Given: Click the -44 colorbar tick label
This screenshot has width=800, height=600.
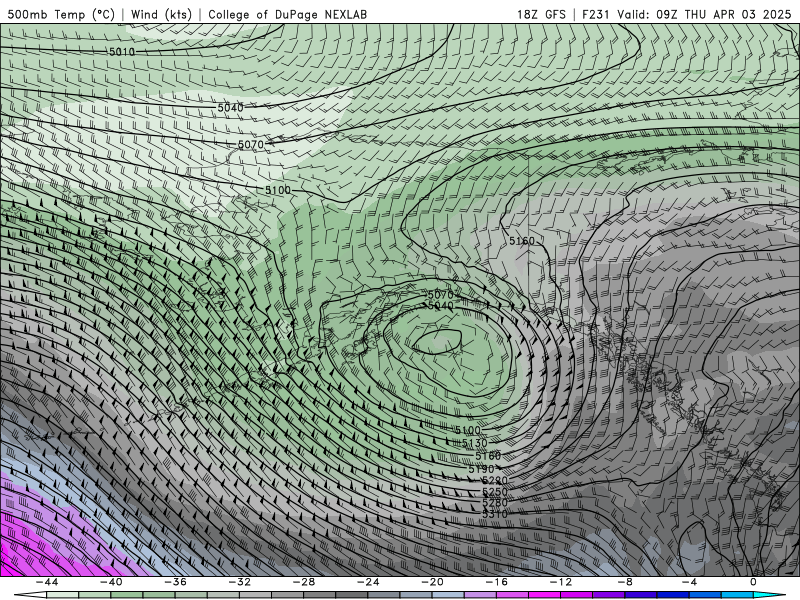Looking at the screenshot, I should click(x=47, y=582).
